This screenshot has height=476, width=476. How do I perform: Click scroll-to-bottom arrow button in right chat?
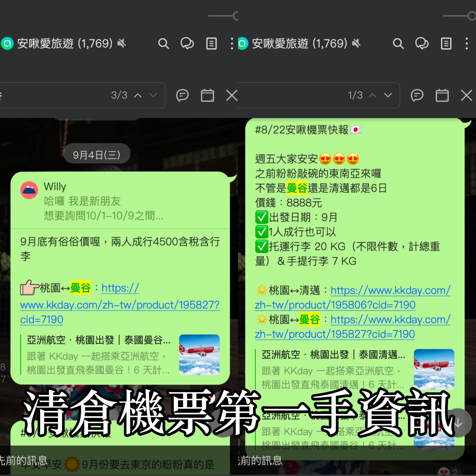pos(458,423)
